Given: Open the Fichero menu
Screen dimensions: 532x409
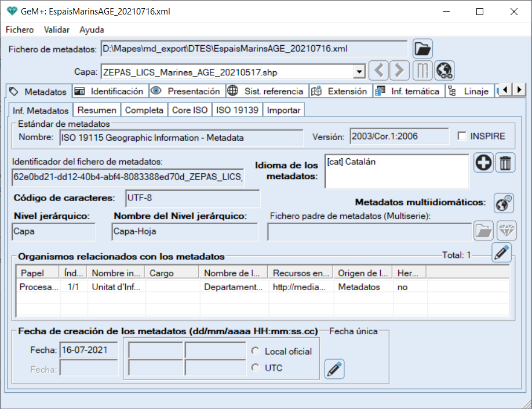Looking at the screenshot, I should click(x=19, y=30).
